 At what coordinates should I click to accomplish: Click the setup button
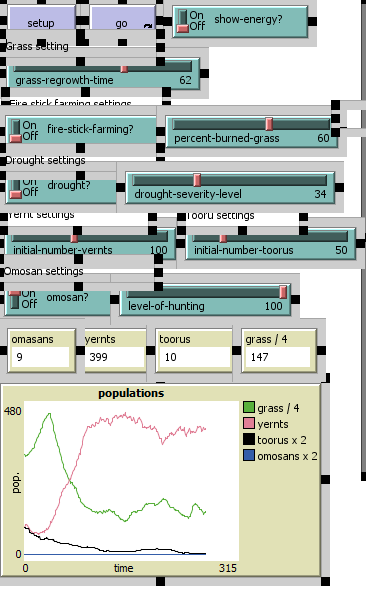[x=42, y=17]
